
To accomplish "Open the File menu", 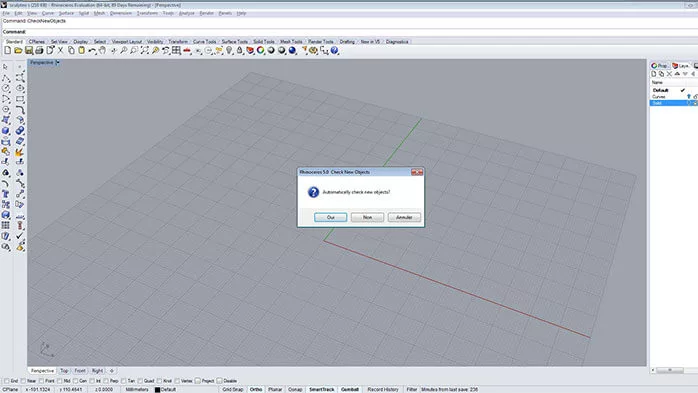I will [x=6, y=13].
